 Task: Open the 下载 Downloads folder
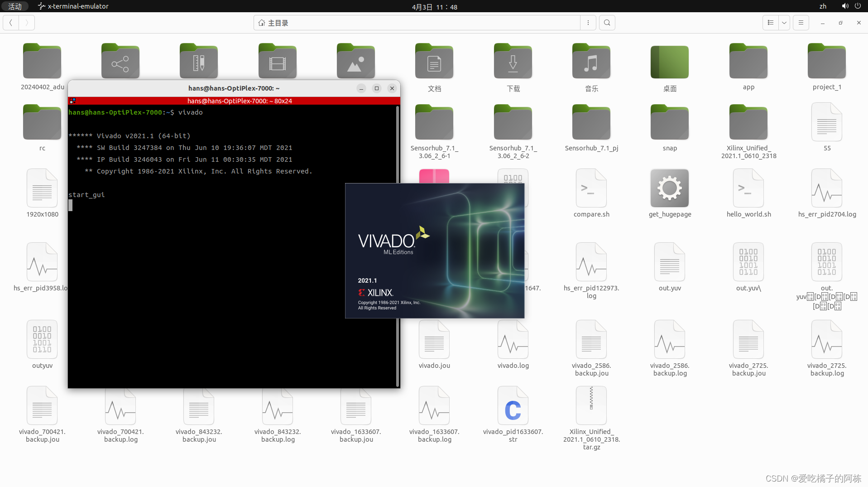(x=513, y=62)
